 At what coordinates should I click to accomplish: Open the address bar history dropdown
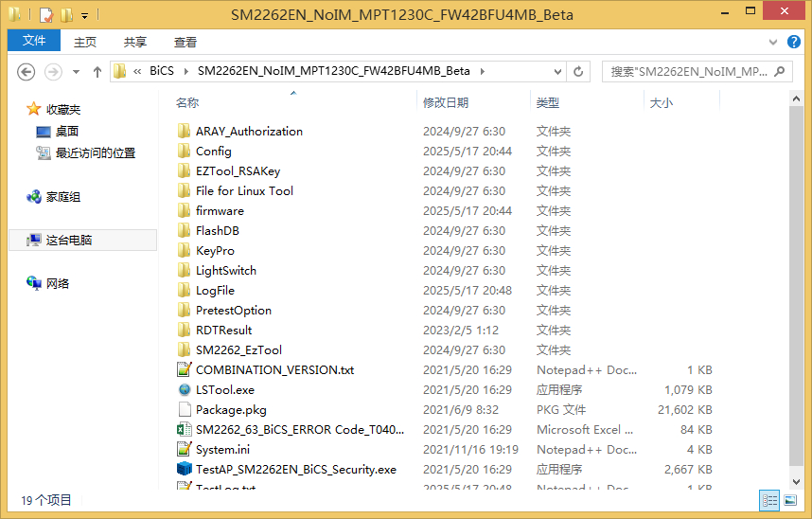tap(557, 72)
